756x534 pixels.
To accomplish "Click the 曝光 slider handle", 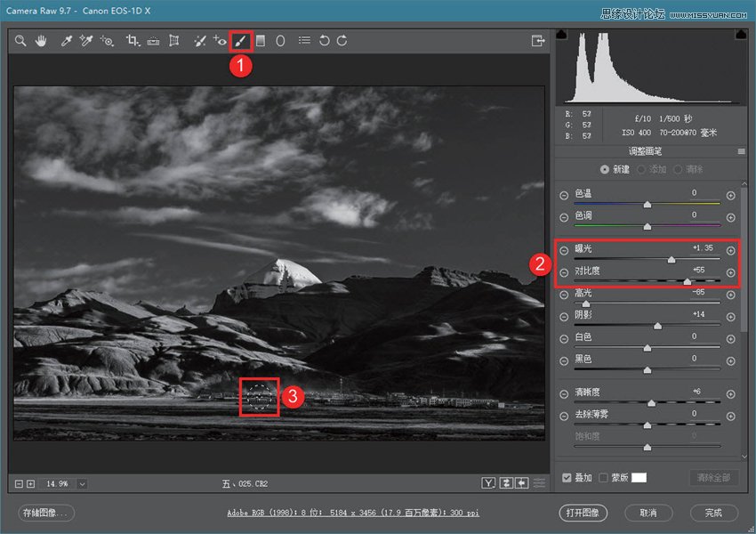I will pyautogui.click(x=672, y=260).
